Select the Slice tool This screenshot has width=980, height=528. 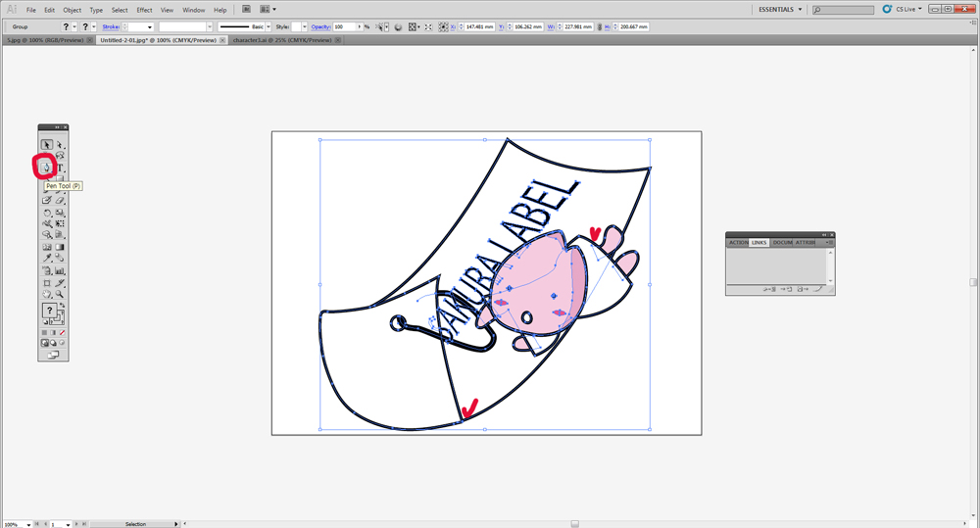click(60, 283)
